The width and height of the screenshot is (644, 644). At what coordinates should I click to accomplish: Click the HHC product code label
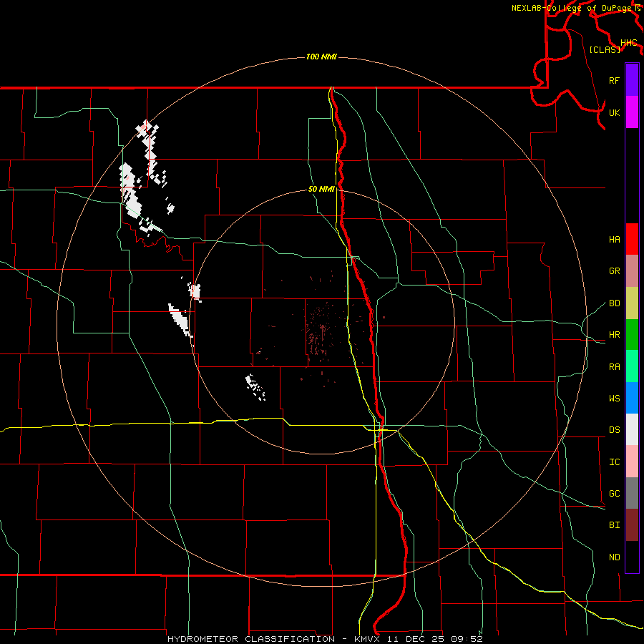(629, 43)
